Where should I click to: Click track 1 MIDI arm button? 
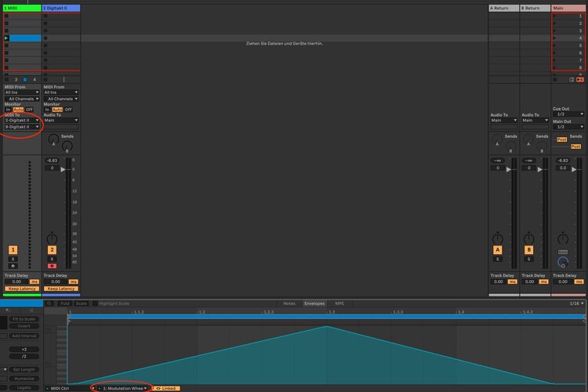[13, 266]
